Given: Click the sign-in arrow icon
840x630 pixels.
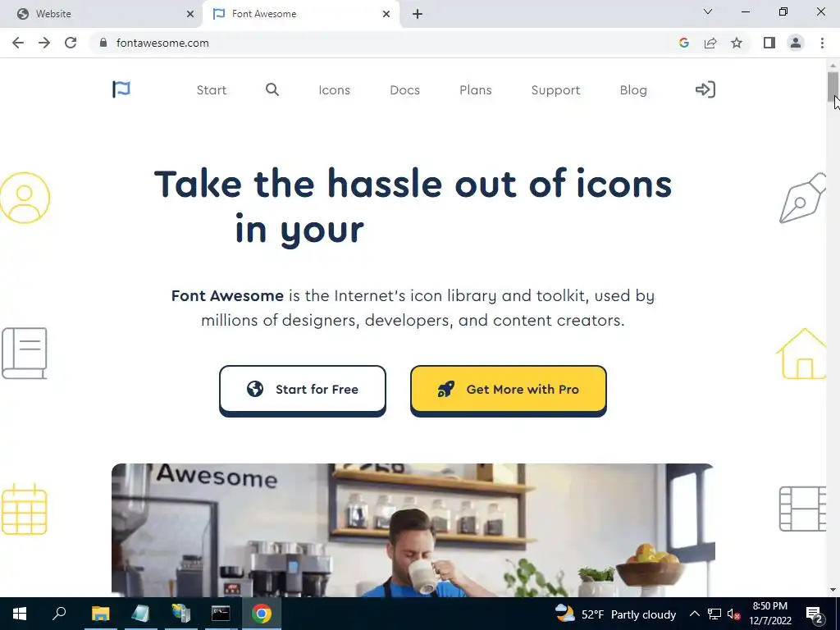Looking at the screenshot, I should [x=705, y=89].
